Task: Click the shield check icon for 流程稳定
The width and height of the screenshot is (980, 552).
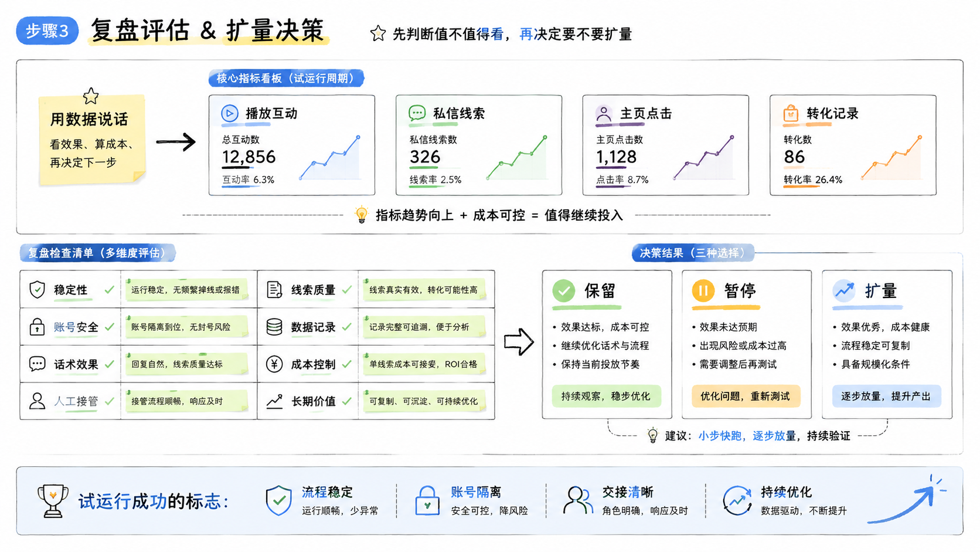Action: (279, 500)
